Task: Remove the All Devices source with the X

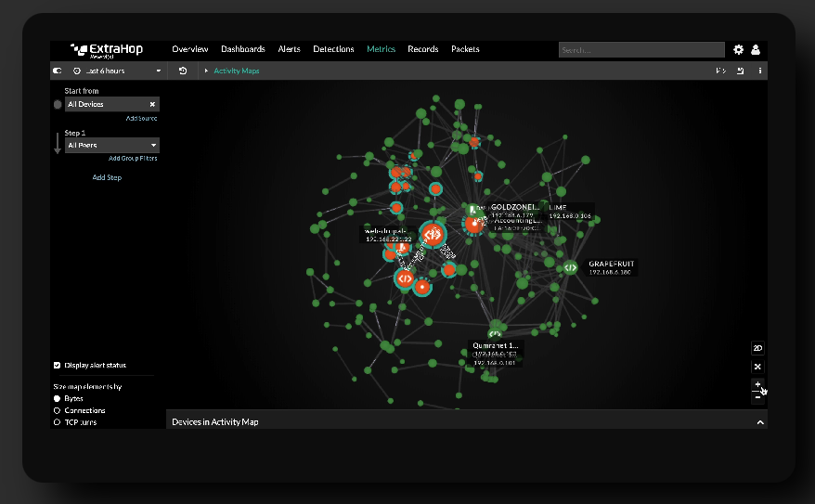Action: 152,105
